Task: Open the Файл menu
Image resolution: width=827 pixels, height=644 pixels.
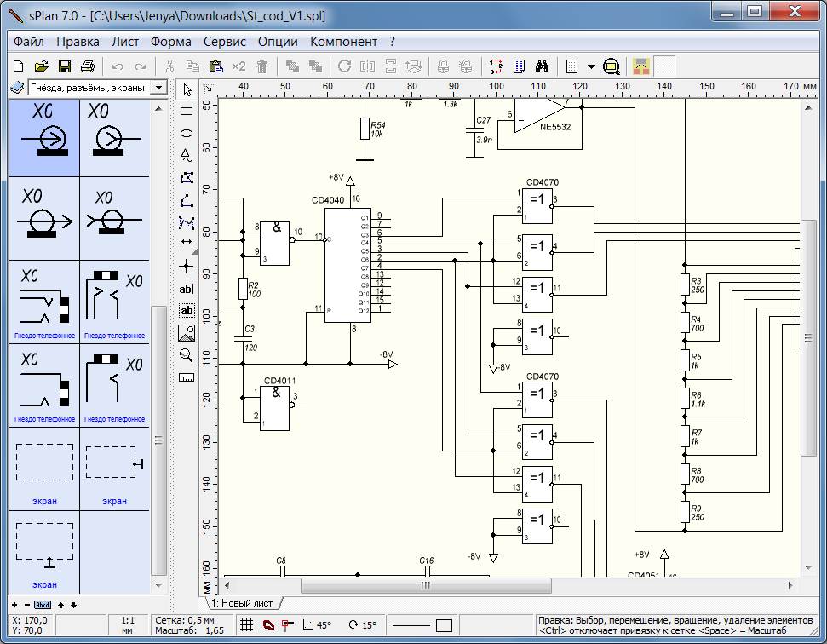Action: click(28, 42)
